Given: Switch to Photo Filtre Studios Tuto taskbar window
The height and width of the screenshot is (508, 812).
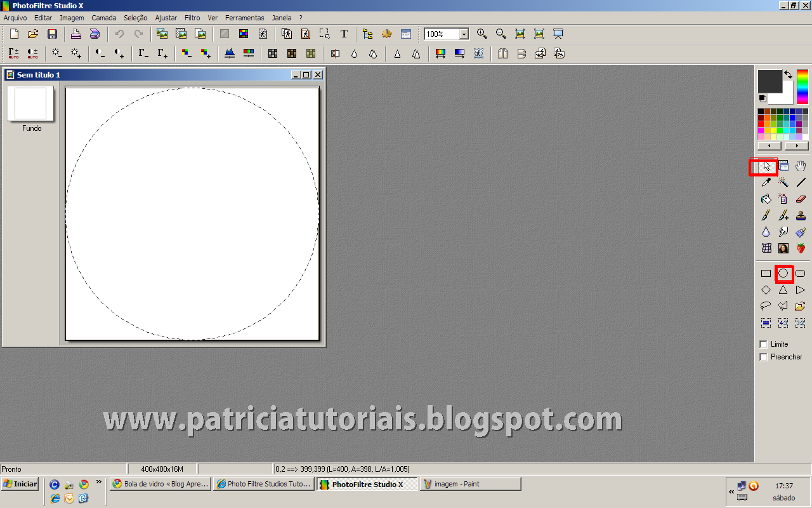Looking at the screenshot, I should (x=264, y=484).
